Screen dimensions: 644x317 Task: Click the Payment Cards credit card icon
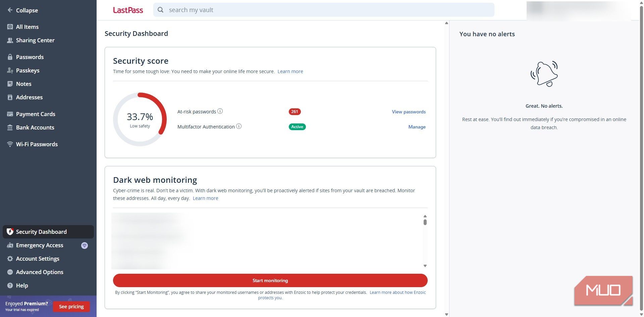[10, 114]
